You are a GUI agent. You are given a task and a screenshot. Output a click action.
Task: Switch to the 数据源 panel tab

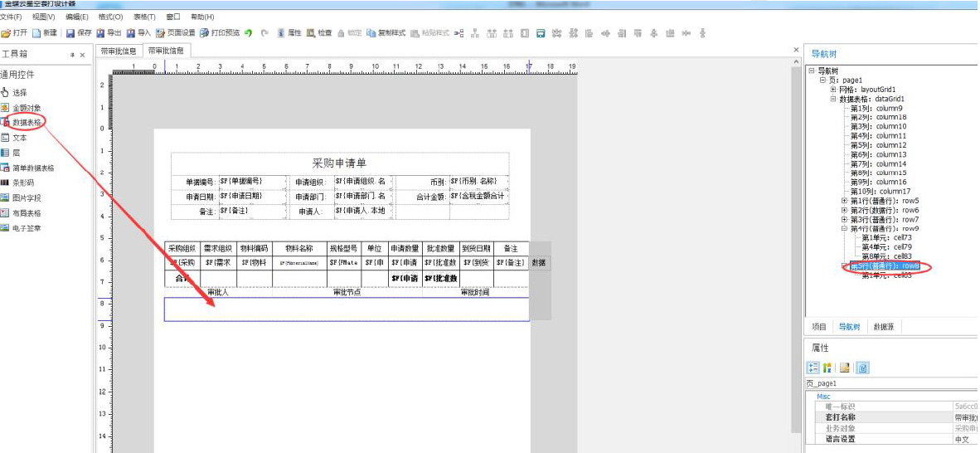point(884,327)
